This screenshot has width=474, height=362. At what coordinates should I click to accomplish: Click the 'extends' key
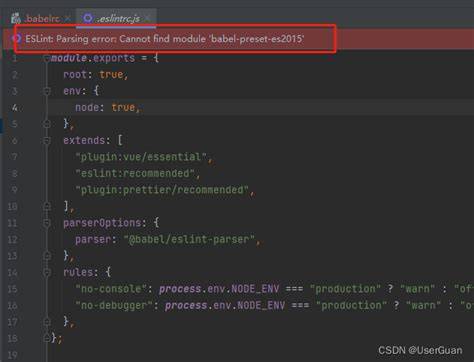84,140
